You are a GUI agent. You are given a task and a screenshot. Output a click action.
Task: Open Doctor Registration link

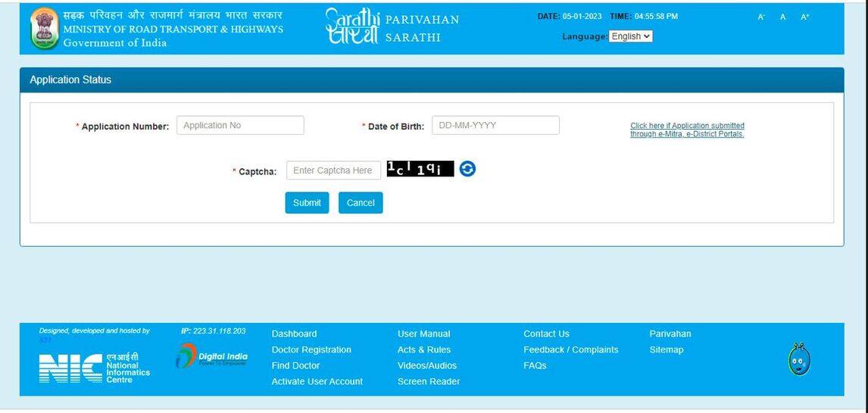311,350
